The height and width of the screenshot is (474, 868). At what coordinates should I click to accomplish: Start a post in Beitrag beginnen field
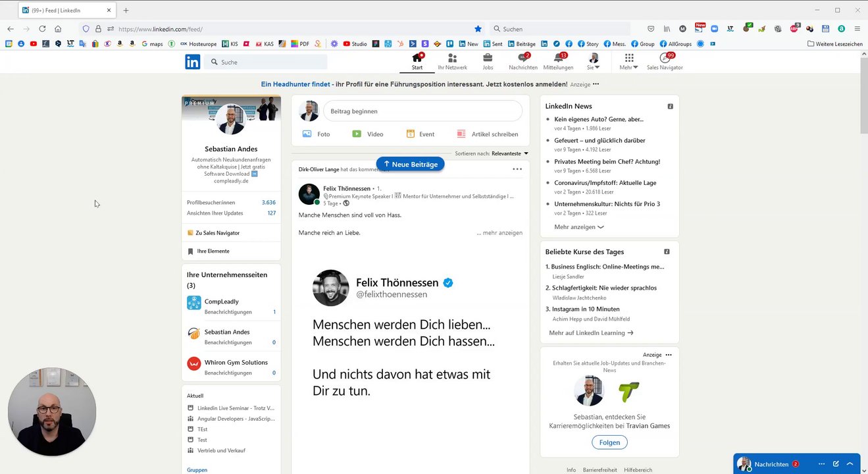pyautogui.click(x=422, y=111)
